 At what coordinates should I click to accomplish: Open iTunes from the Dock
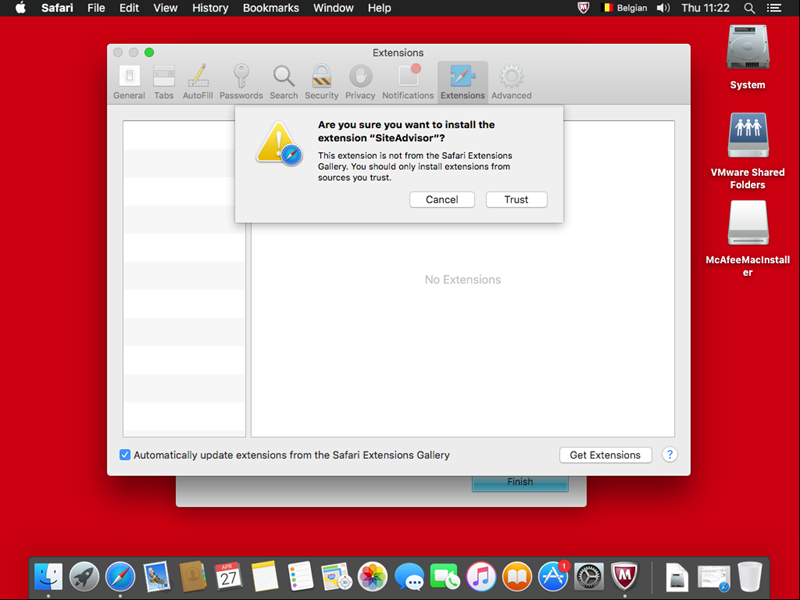coord(481,577)
